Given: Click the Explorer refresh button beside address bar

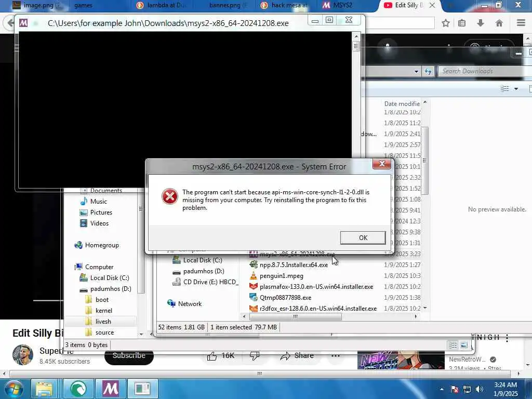Looking at the screenshot, I should coord(428,71).
